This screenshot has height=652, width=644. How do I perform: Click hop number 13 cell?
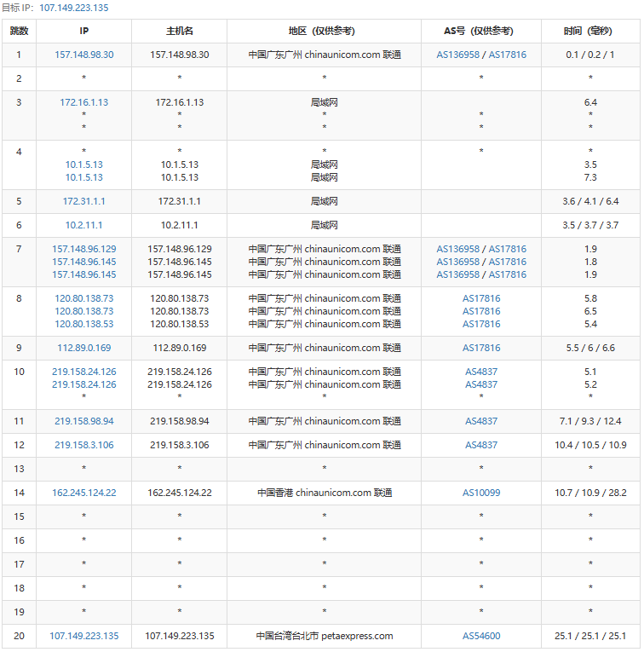[x=19, y=469]
